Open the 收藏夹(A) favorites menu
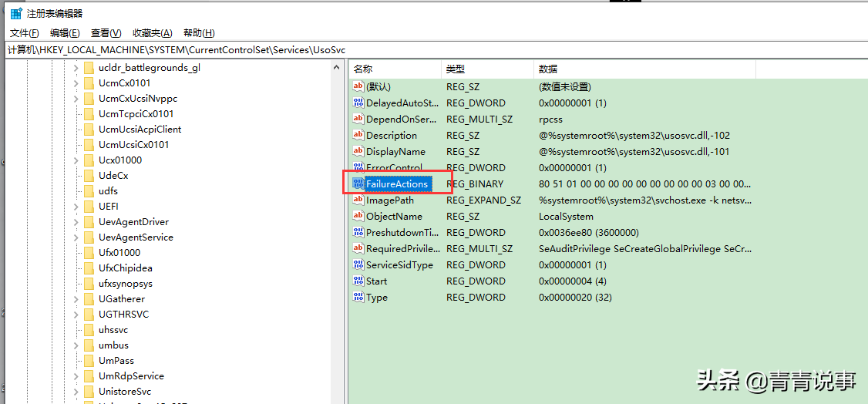Viewport: 868px width, 404px height. tap(152, 33)
